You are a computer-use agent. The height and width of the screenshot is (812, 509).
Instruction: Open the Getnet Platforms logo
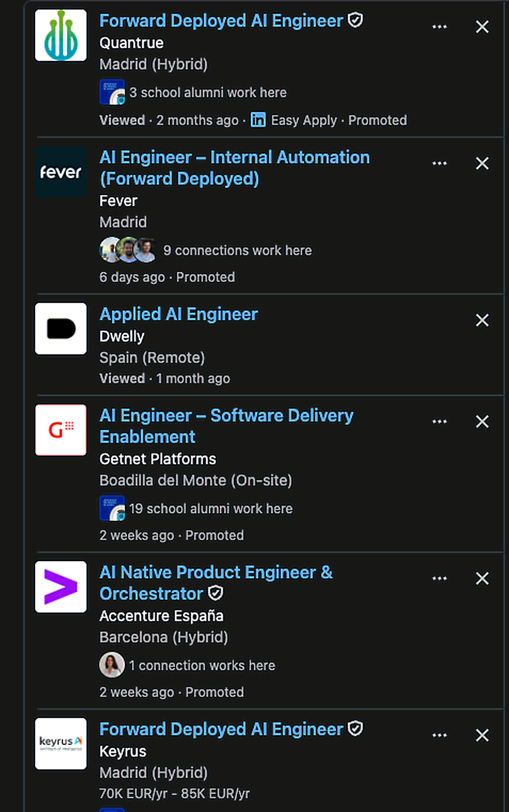click(61, 430)
